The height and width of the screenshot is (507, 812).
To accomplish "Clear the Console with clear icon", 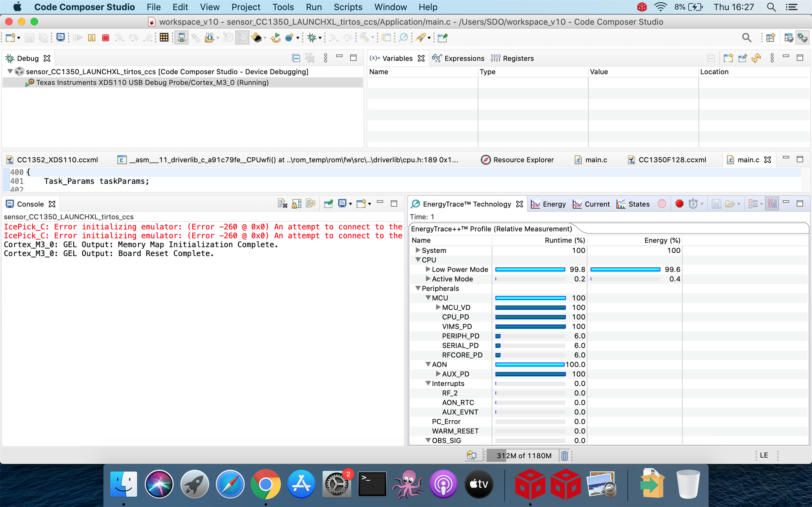I will [283, 204].
